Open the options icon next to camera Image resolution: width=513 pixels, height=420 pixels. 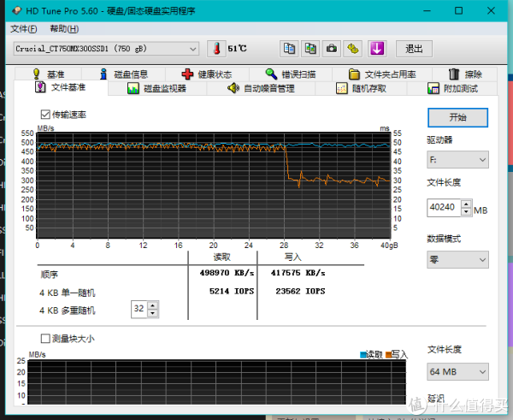(x=353, y=49)
